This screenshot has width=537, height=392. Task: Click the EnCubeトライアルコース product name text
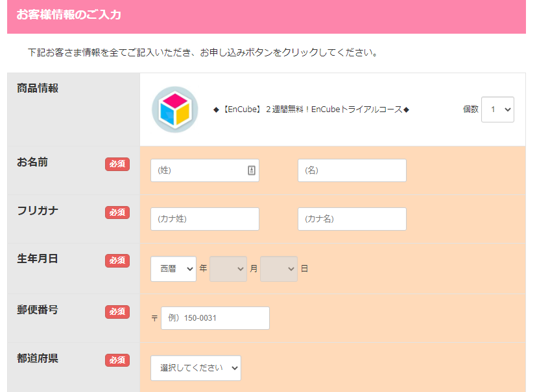coord(311,110)
